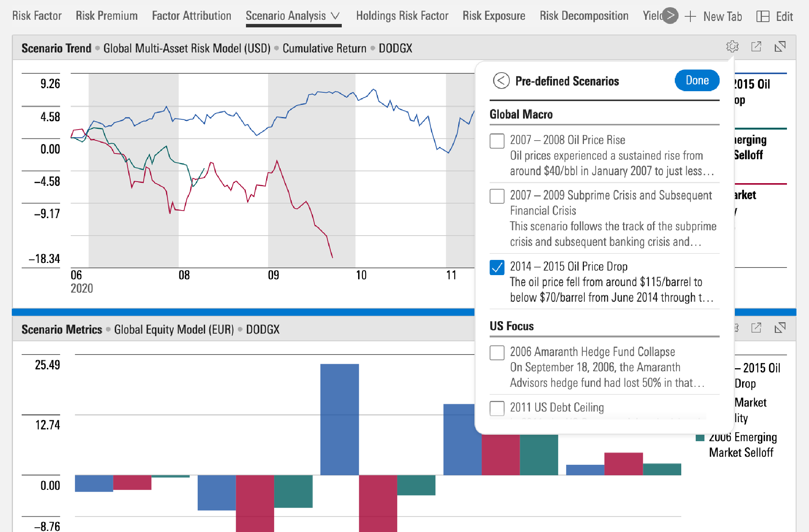Go back from Pre-defined Scenarios list
The height and width of the screenshot is (532, 809).
501,81
